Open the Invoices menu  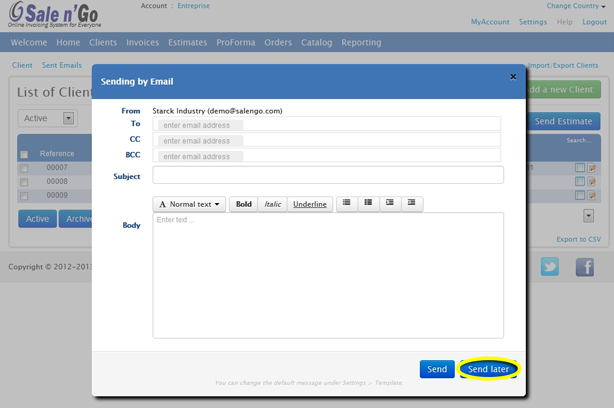[x=143, y=42]
